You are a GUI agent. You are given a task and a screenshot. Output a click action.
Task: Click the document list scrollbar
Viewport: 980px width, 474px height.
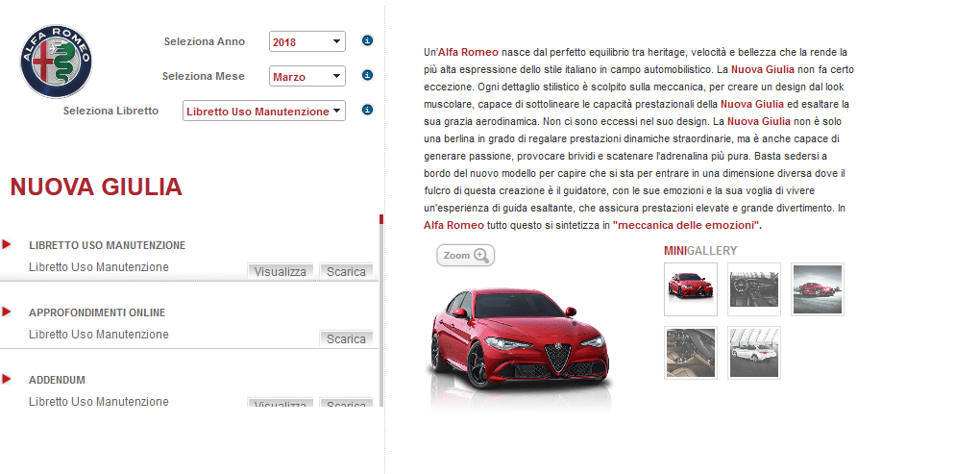click(381, 311)
